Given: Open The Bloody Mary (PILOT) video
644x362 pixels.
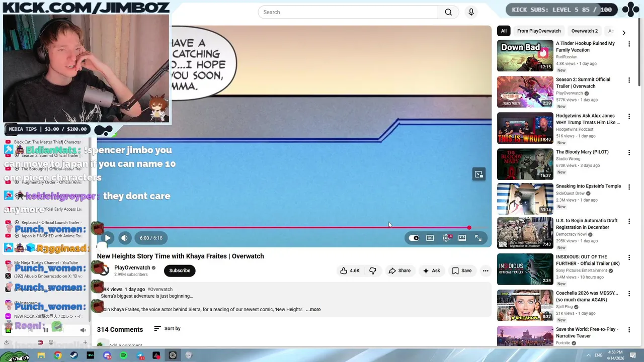Looking at the screenshot, I should [582, 152].
